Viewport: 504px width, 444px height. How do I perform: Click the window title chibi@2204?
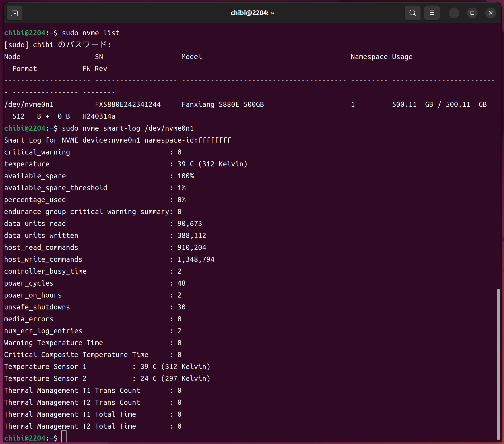coord(252,13)
